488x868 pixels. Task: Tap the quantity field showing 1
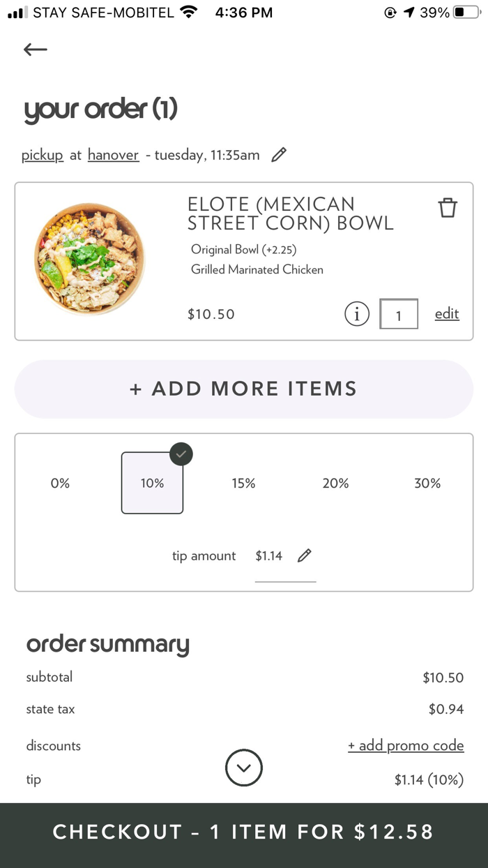coord(399,314)
